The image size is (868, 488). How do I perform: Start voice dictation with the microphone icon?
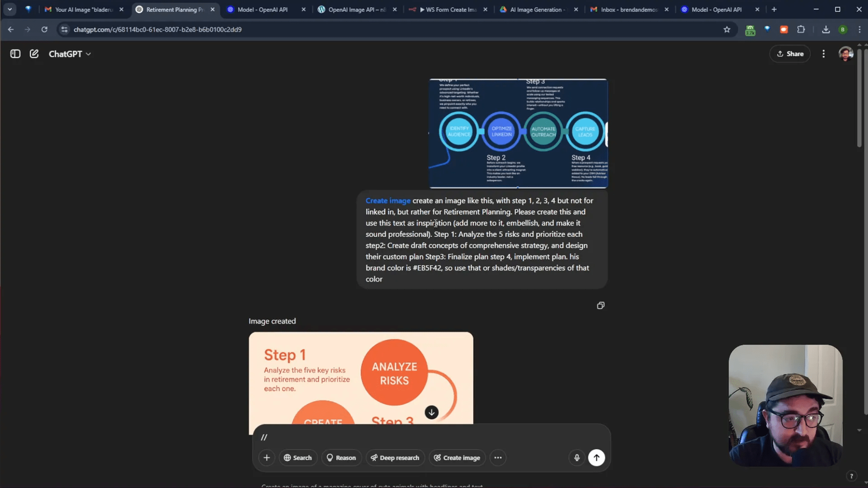coord(577,458)
